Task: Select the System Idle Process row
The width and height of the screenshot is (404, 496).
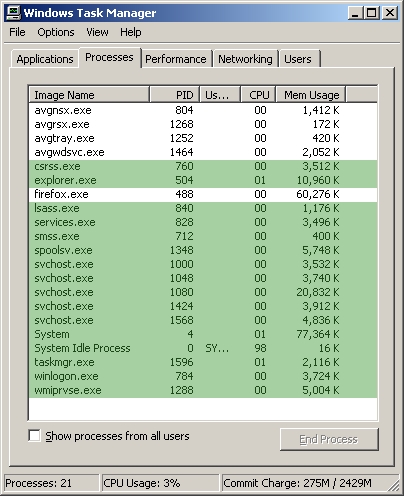Action: pos(203,348)
